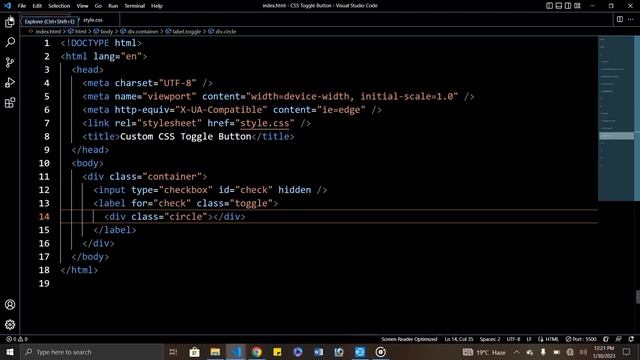
Task: Open the Selection menu
Action: coord(59,6)
